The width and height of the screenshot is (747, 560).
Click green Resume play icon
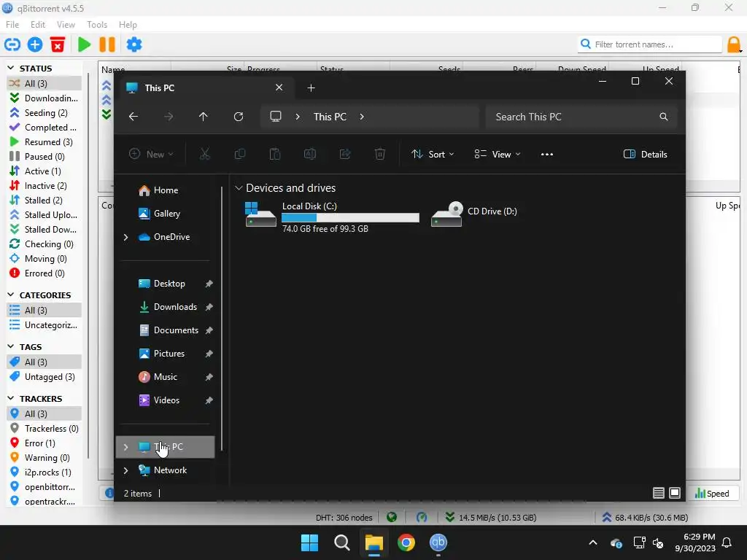tap(85, 44)
